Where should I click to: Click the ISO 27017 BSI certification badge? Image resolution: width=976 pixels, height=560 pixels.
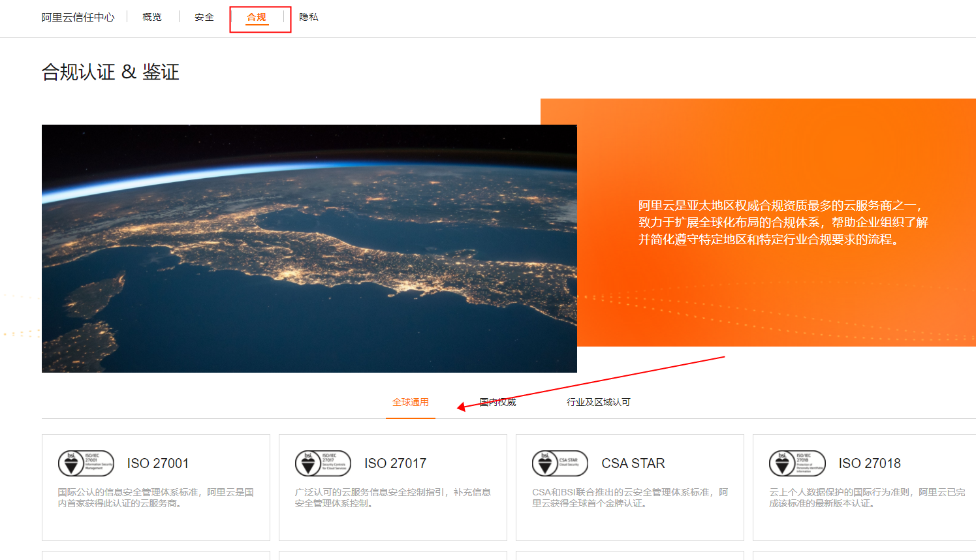click(323, 463)
